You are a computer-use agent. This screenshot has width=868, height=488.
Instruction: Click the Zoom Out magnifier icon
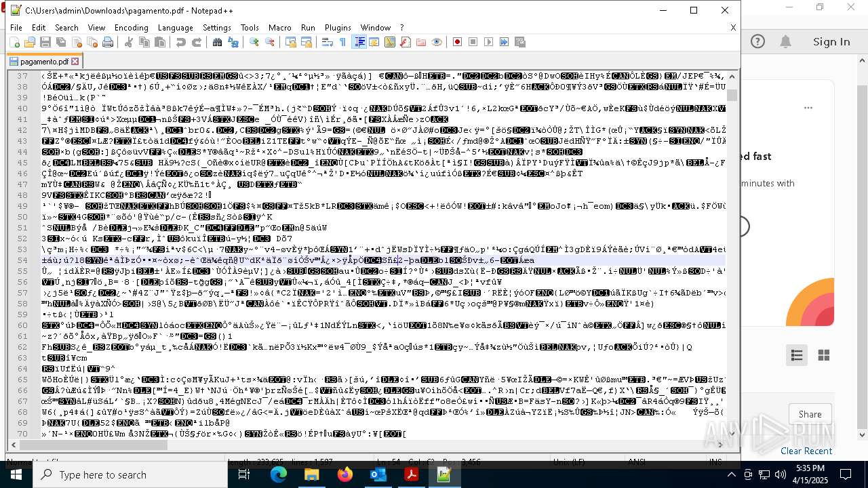(270, 42)
